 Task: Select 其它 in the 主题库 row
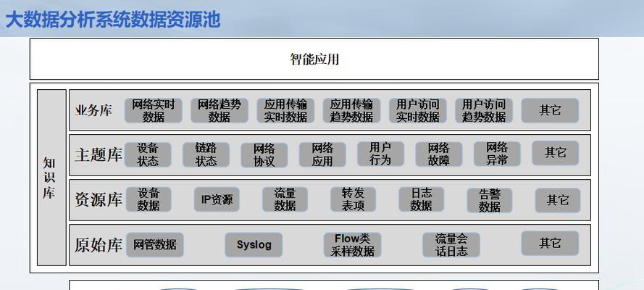point(556,153)
